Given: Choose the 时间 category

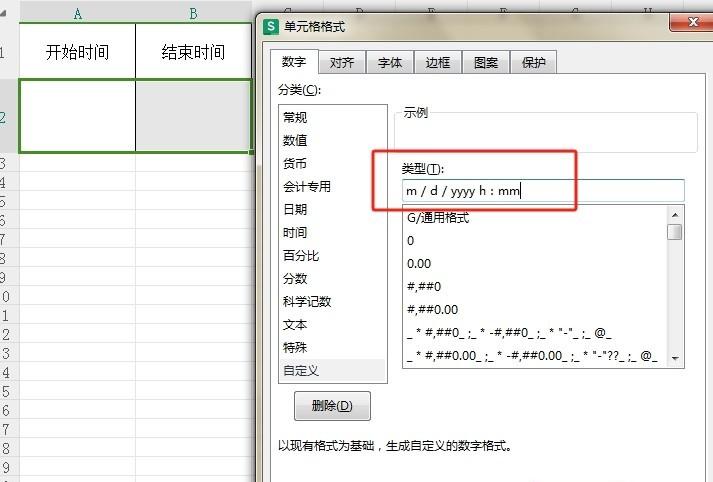Looking at the screenshot, I should point(332,232).
